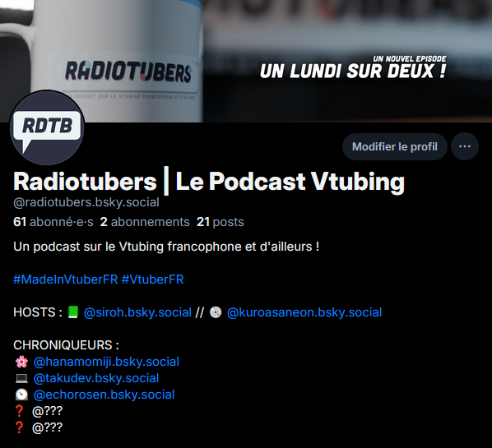492x448 pixels.
Task: Click the disc emoji beside kuroasaneon
Action: pos(216,312)
